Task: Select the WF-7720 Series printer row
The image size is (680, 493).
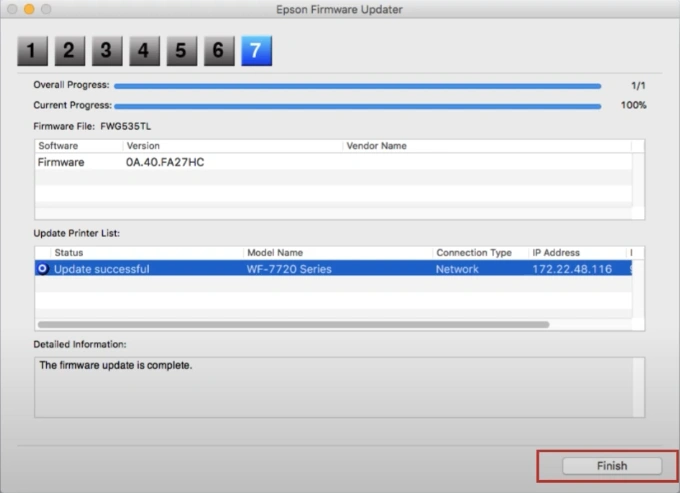Action: click(289, 269)
